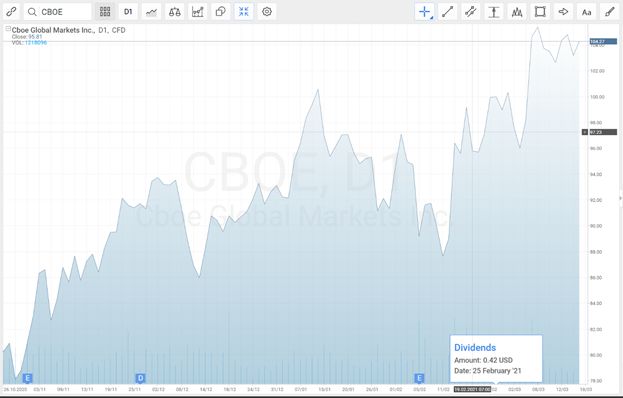
Task: Select the Aa text tool
Action: click(x=586, y=12)
